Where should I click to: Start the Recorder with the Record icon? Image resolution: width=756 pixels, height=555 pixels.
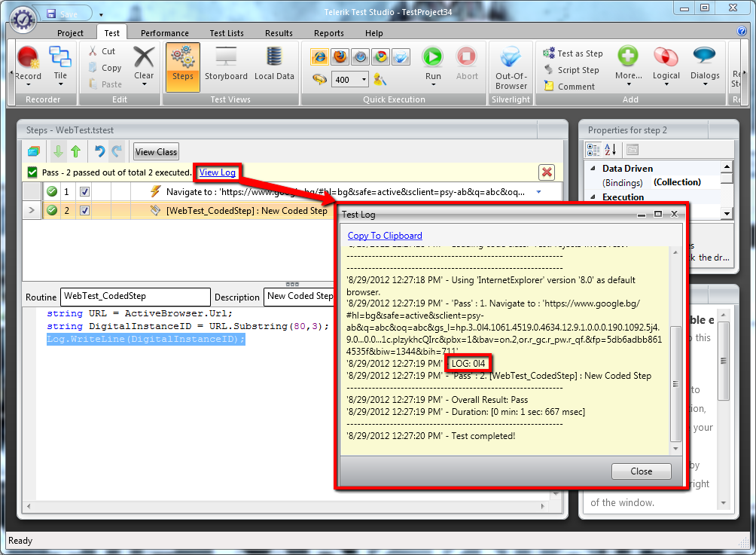28,57
